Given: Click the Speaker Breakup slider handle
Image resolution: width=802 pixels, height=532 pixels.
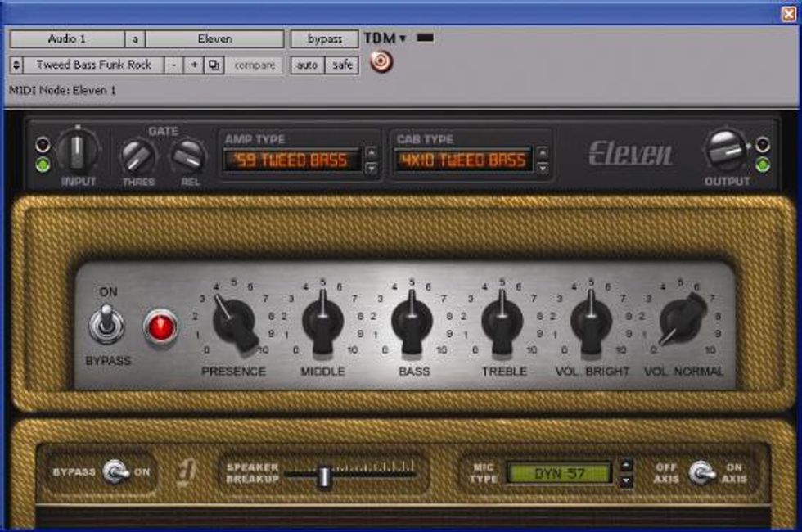Looking at the screenshot, I should 324,476.
